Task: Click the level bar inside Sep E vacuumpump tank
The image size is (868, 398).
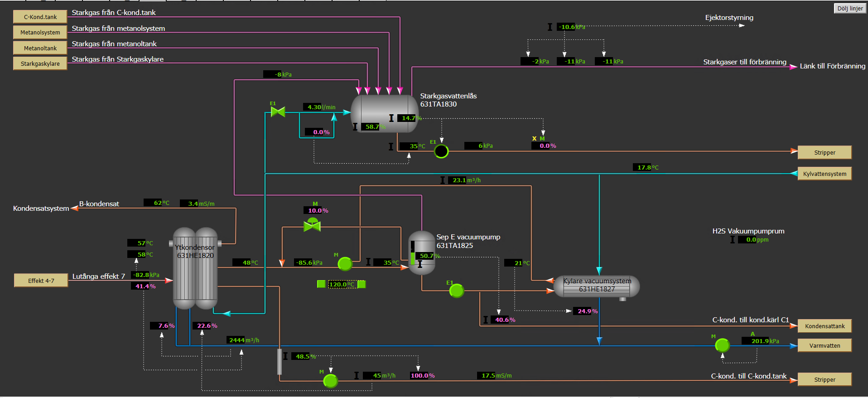Action: 413,253
